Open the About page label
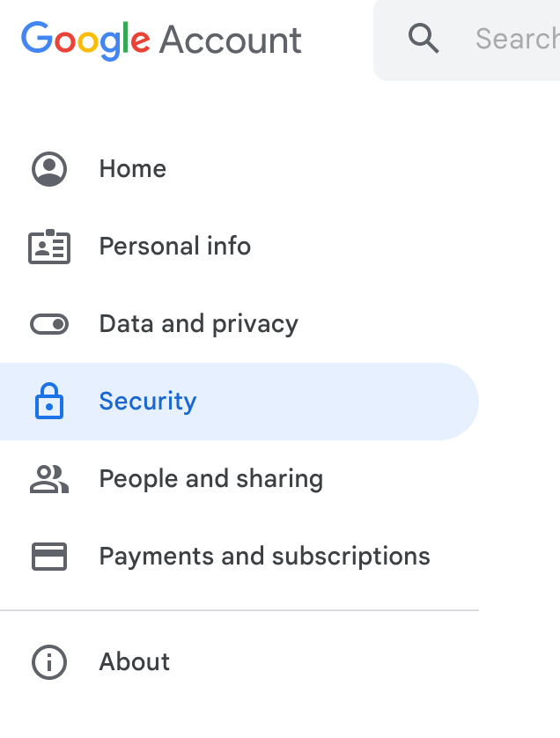The height and width of the screenshot is (738, 560). (x=134, y=662)
